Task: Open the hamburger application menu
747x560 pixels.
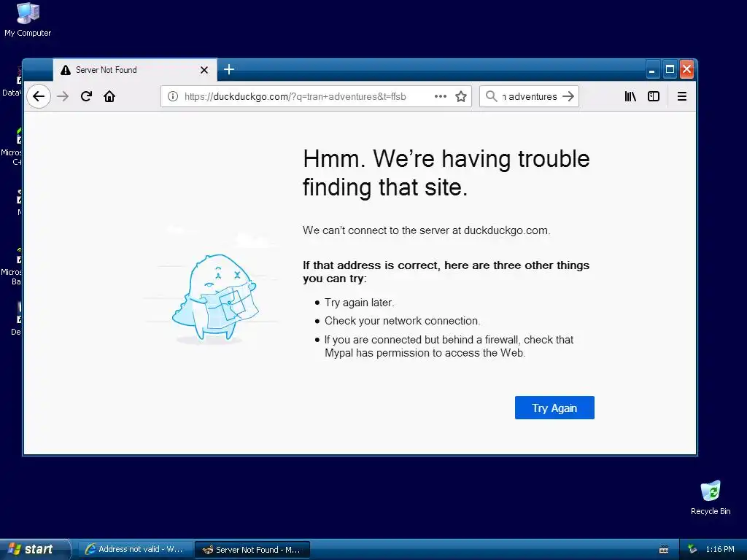Action: point(682,96)
